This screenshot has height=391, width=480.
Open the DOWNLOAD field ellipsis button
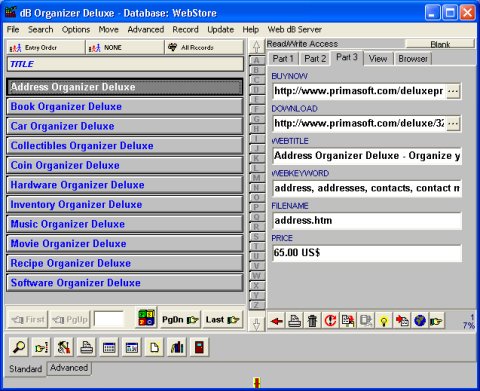pos(453,124)
